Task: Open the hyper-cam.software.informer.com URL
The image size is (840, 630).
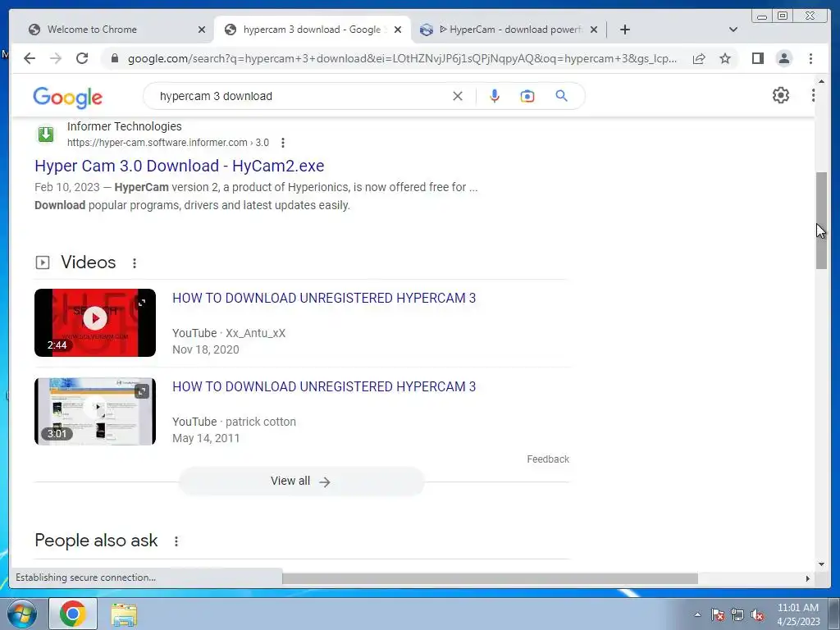Action: 167,143
